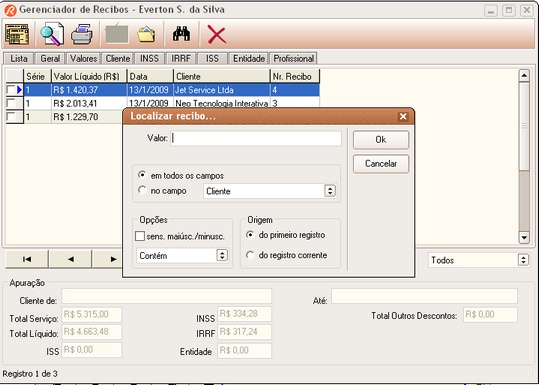Click the red X delete icon
The height and width of the screenshot is (385, 539).
coord(217,35)
